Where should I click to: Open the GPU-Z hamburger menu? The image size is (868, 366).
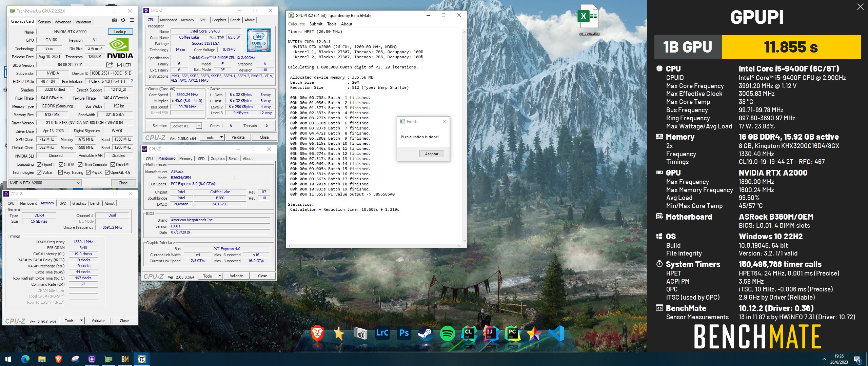(x=132, y=20)
